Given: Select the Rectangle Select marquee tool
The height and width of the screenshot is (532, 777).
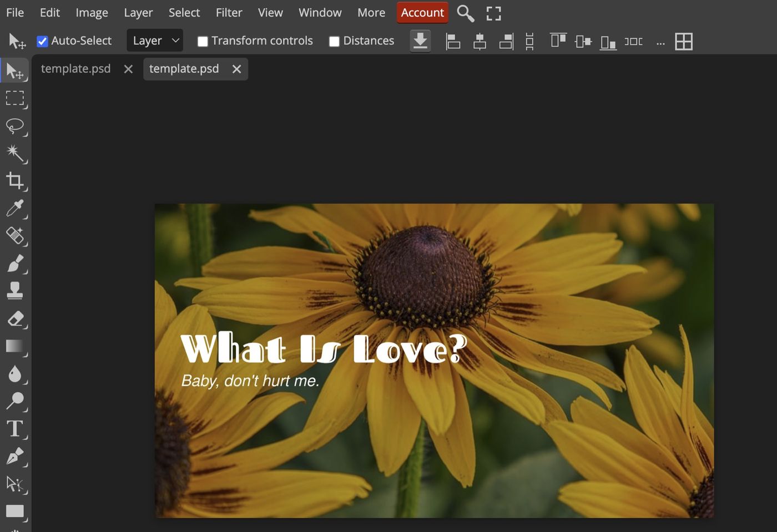Looking at the screenshot, I should [x=15, y=98].
